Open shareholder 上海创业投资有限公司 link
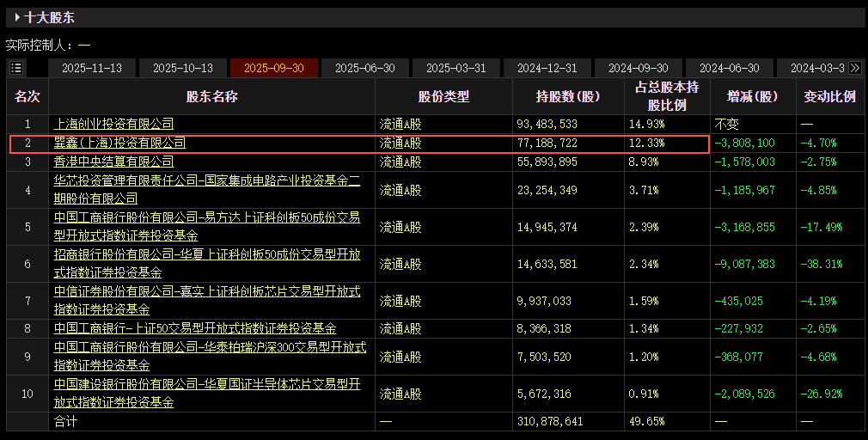The height and width of the screenshot is (440, 868). 113,124
